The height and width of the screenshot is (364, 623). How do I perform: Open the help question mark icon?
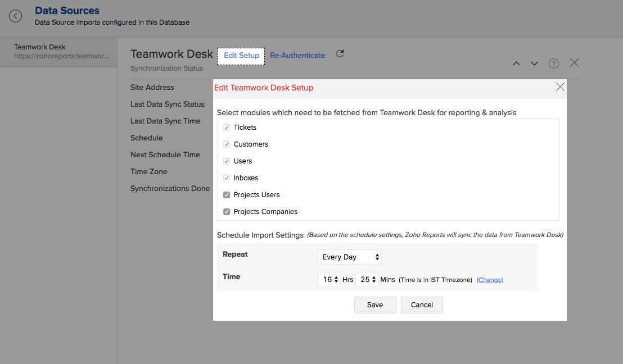tap(554, 63)
